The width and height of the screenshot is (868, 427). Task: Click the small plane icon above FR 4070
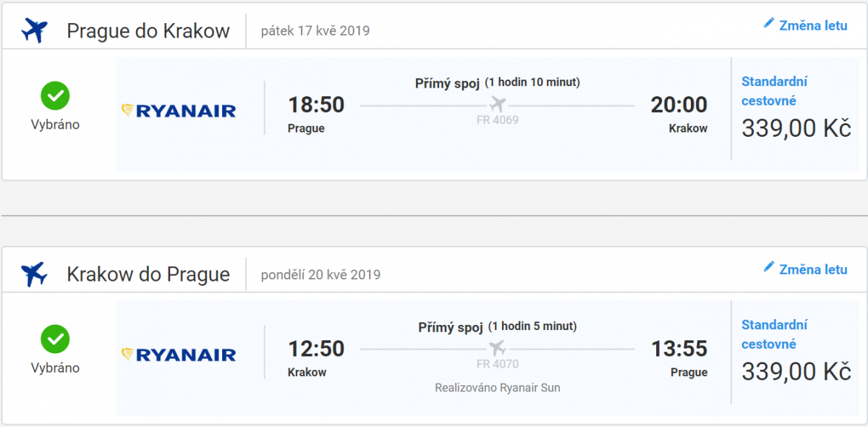click(498, 347)
